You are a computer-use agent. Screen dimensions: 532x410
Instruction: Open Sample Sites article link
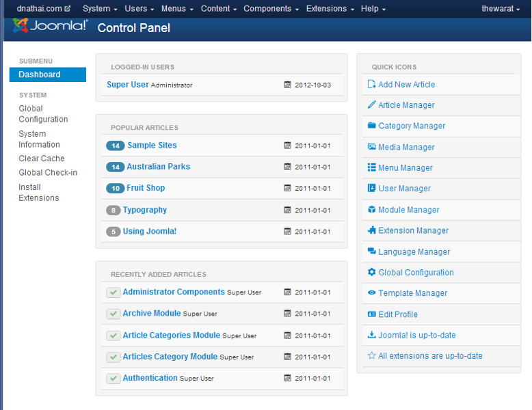coord(152,145)
